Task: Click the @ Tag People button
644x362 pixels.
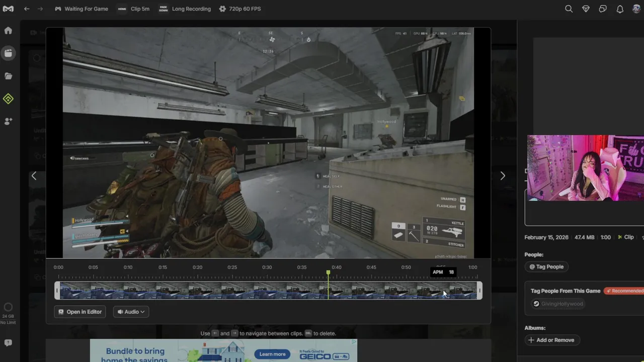Action: pos(546,267)
